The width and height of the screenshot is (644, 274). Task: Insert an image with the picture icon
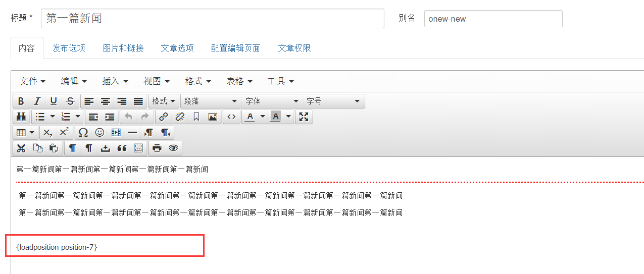coord(213,117)
